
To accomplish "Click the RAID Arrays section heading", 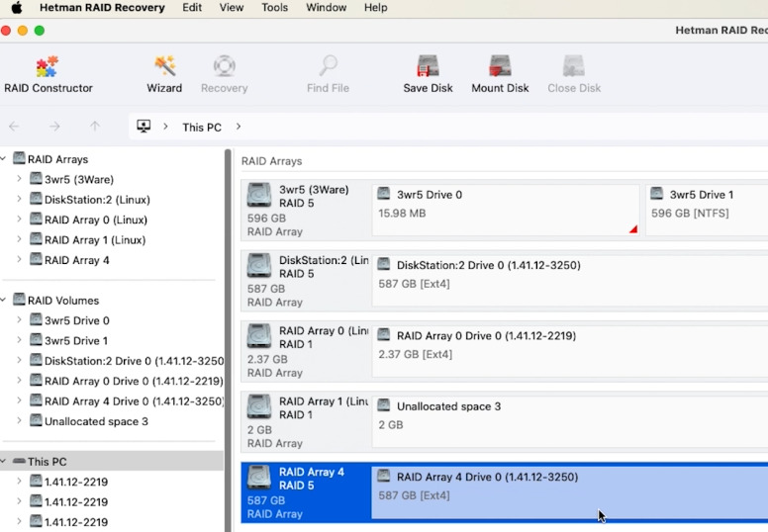I will [x=272, y=161].
